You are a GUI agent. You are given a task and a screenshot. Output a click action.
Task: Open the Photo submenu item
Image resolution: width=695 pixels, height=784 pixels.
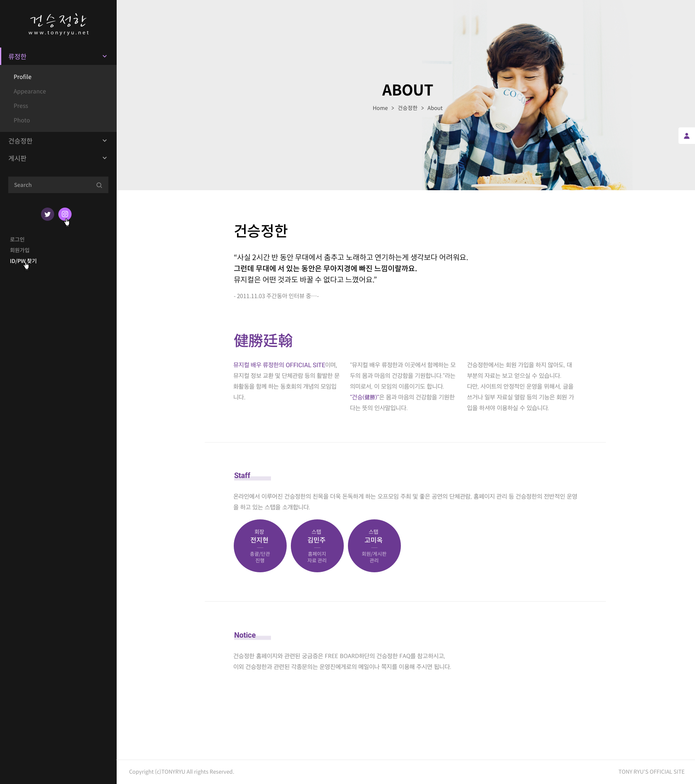tap(22, 120)
